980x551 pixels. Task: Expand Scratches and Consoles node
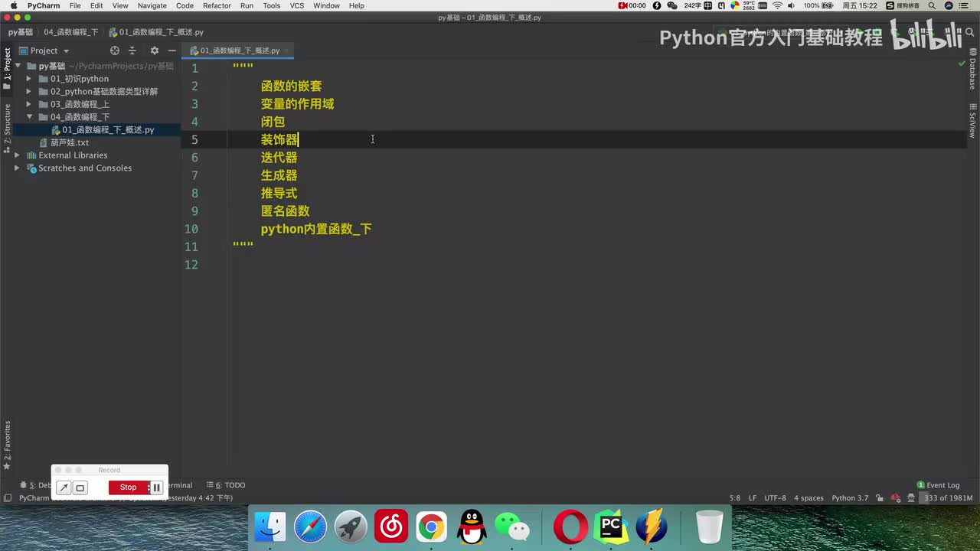[x=17, y=168]
